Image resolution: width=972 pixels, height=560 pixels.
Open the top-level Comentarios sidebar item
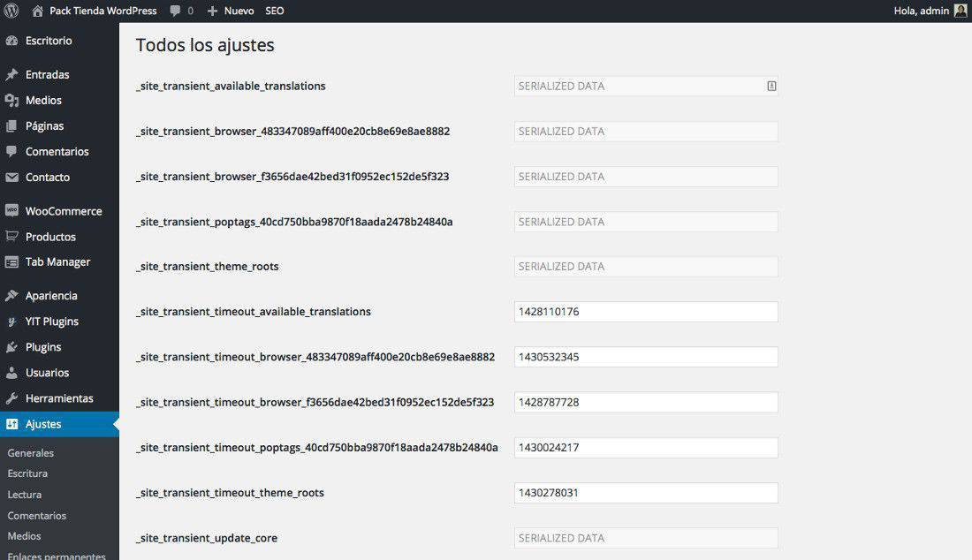point(59,151)
